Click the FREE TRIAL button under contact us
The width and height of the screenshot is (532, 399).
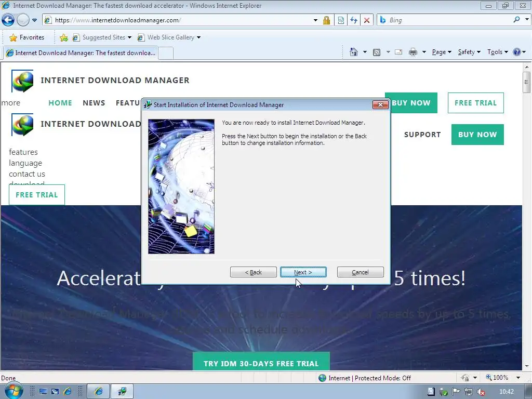pyautogui.click(x=37, y=195)
